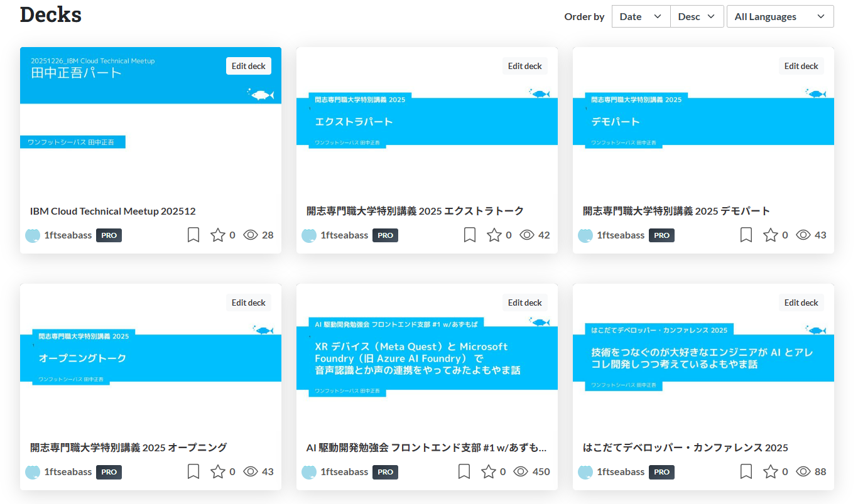Bookmark the 開志専門職大学特別講義 2025 オープニング deck
This screenshot has width=858, height=504.
click(x=193, y=472)
